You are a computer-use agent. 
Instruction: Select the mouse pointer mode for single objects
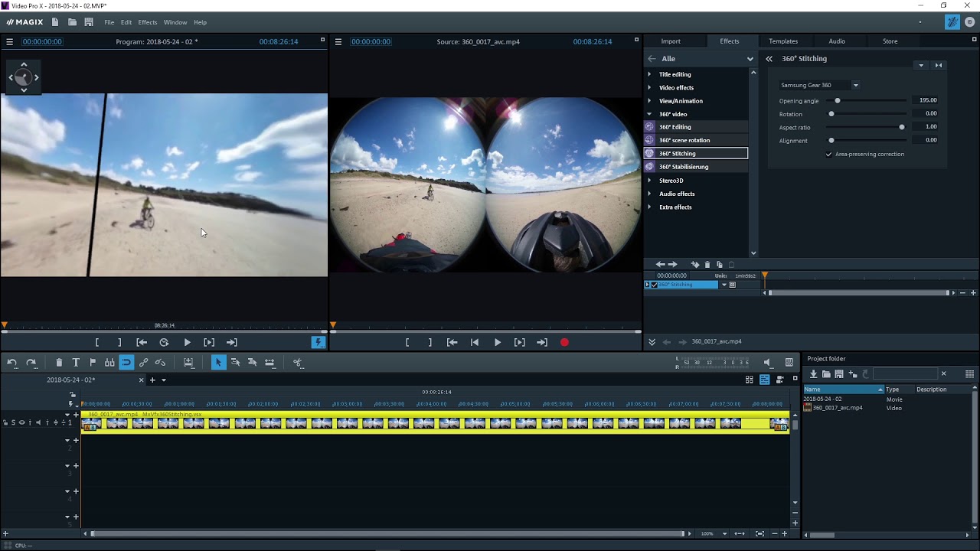[218, 362]
